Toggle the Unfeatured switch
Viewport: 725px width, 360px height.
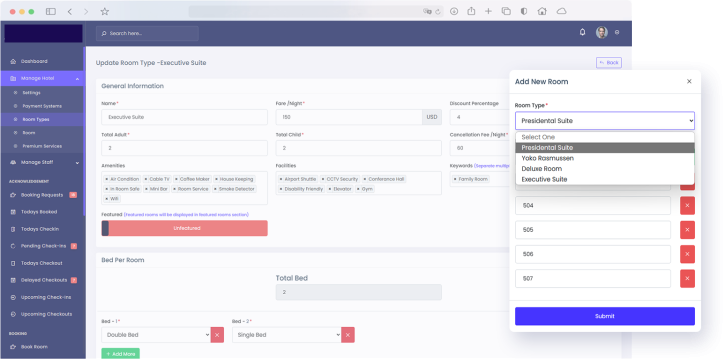pyautogui.click(x=184, y=228)
